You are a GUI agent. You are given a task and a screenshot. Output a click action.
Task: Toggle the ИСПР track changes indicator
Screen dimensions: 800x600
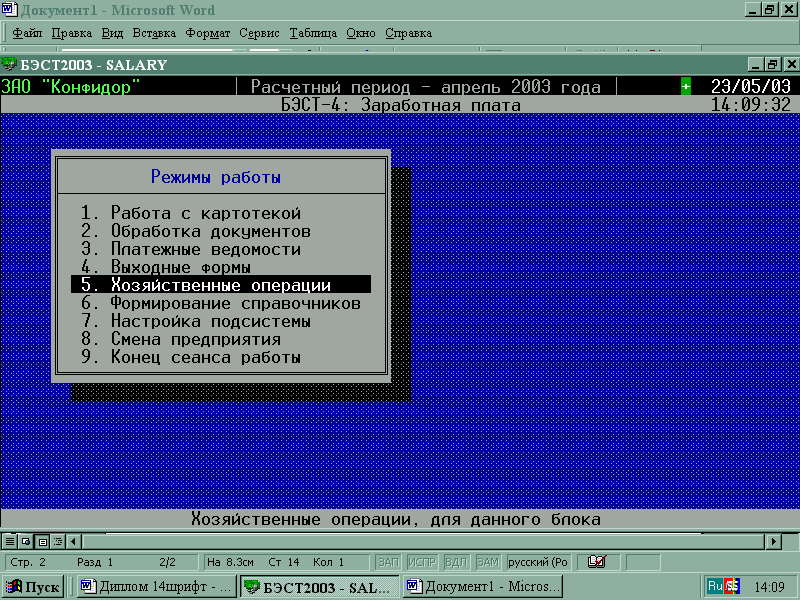point(422,562)
